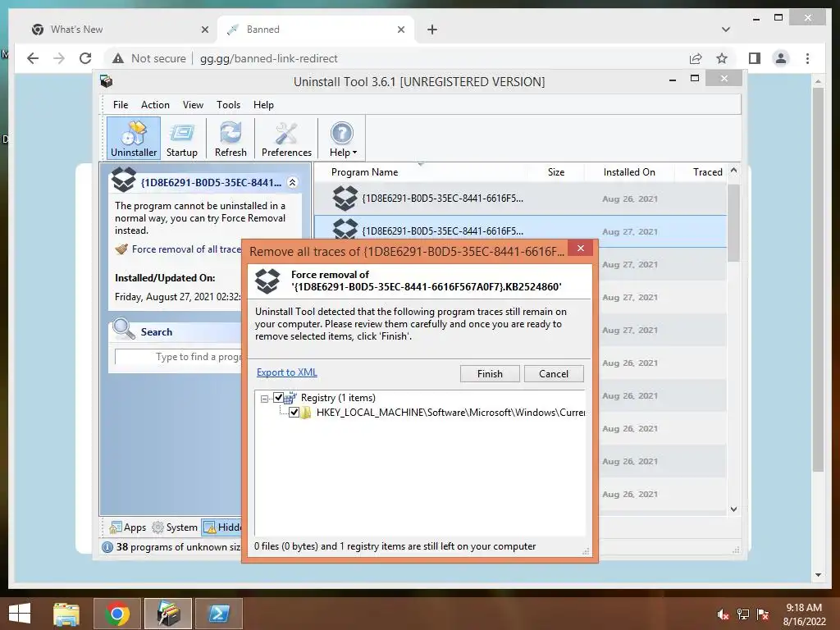This screenshot has height=630, width=840.
Task: Open File Explorer from the taskbar
Action: 66,614
